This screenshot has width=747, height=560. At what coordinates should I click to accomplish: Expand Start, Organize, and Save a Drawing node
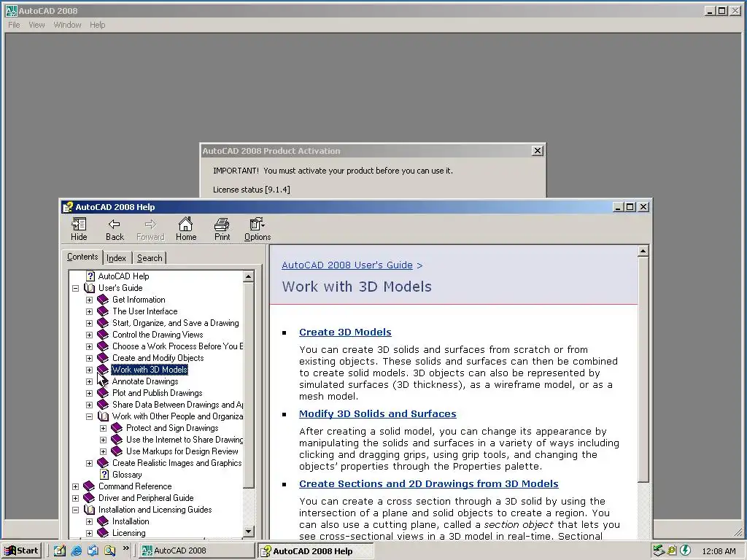coord(89,323)
